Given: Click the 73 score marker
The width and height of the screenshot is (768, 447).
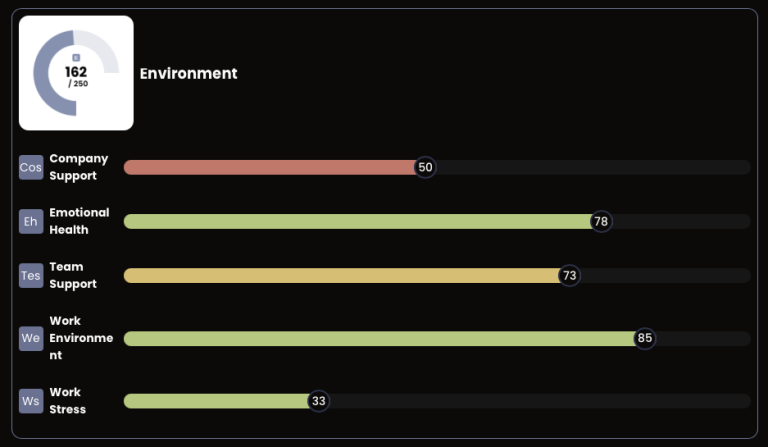Looking at the screenshot, I should [x=569, y=275].
